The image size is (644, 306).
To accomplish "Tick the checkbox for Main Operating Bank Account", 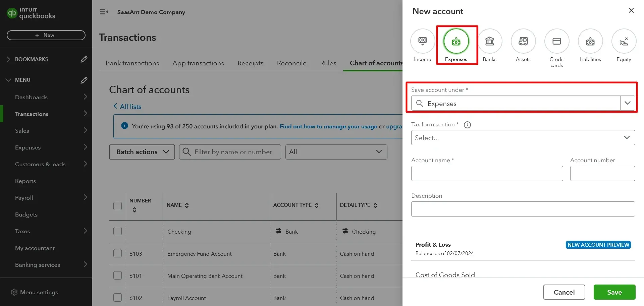I will (x=117, y=275).
